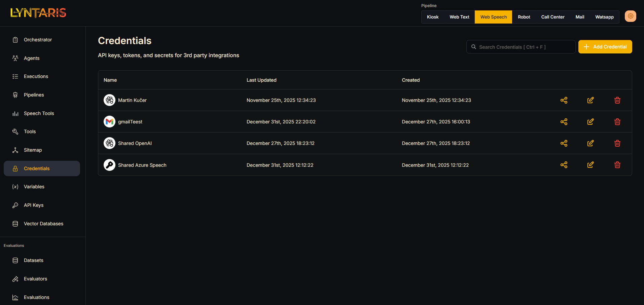The height and width of the screenshot is (305, 644).
Task: Navigate to Speech Tools section
Action: [x=39, y=113]
